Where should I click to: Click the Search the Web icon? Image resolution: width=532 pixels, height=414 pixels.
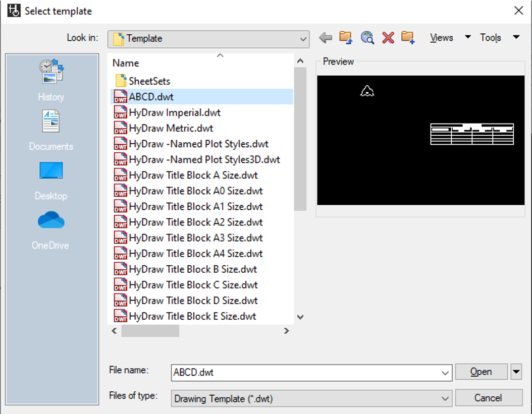(367, 38)
